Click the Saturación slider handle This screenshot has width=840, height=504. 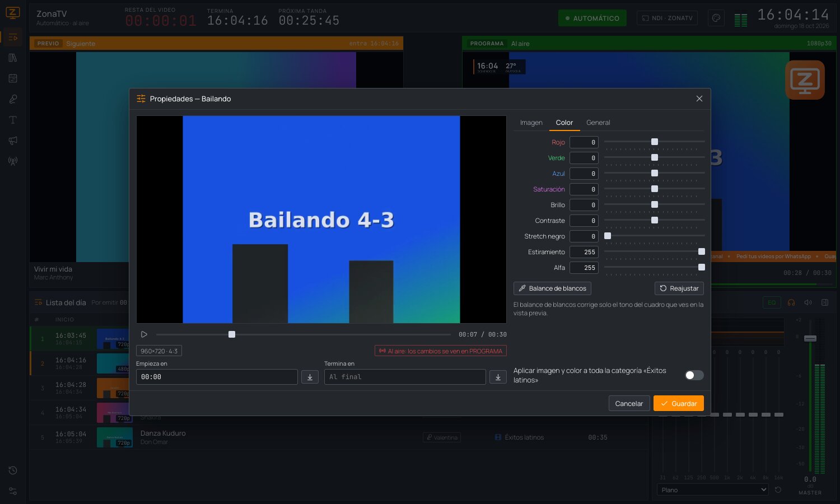655,189
